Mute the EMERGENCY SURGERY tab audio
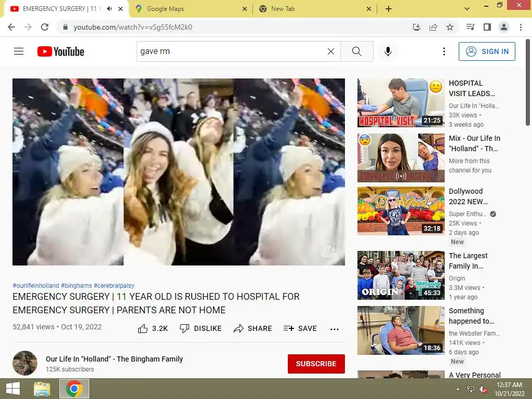Screen dimensions: 532x399 pyautogui.click(x=109, y=9)
